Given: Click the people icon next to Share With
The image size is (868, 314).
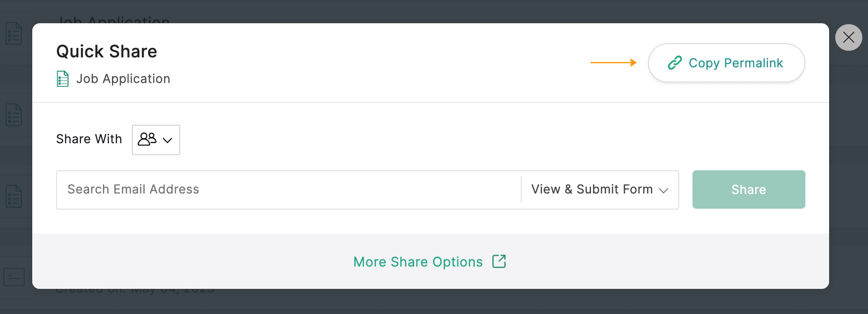Looking at the screenshot, I should 147,139.
